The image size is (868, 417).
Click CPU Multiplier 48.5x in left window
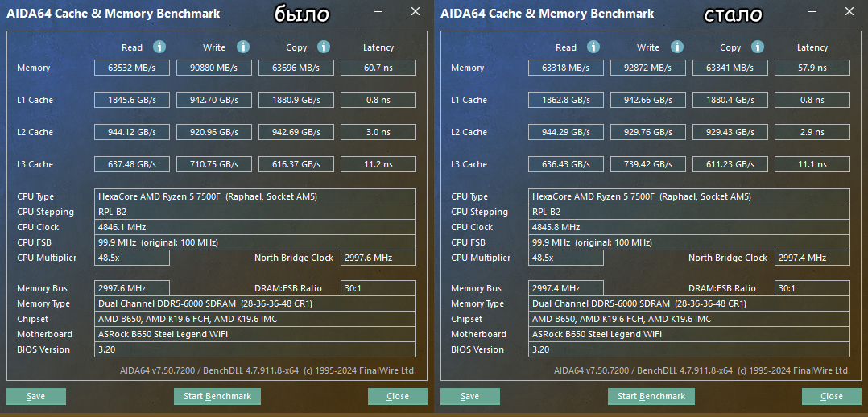pos(132,258)
